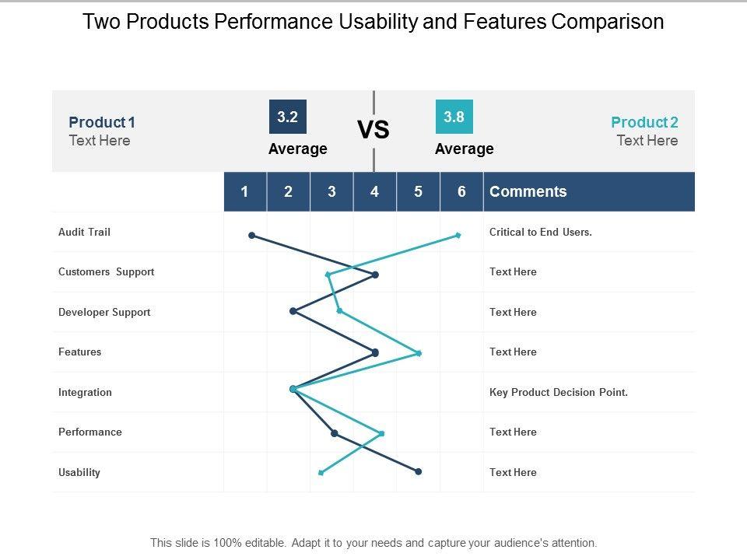747x560 pixels.
Task: Click the dark blue 3.2 score box
Action: pos(287,117)
